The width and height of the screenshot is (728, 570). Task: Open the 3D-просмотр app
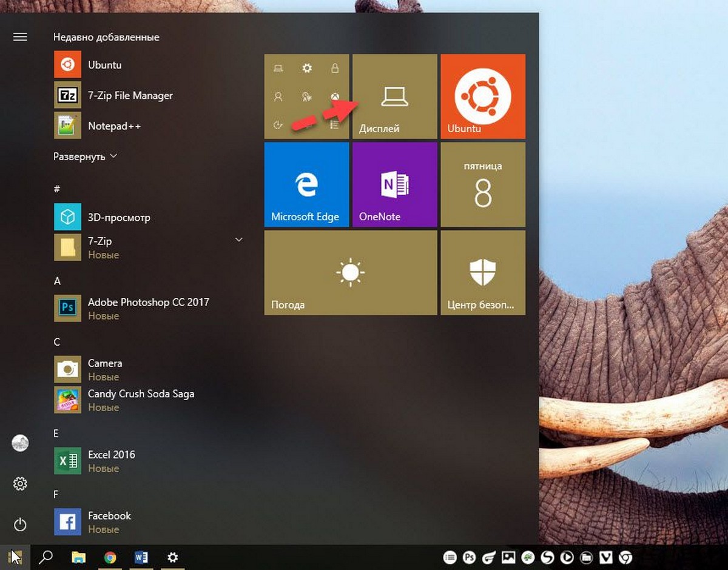click(149, 217)
